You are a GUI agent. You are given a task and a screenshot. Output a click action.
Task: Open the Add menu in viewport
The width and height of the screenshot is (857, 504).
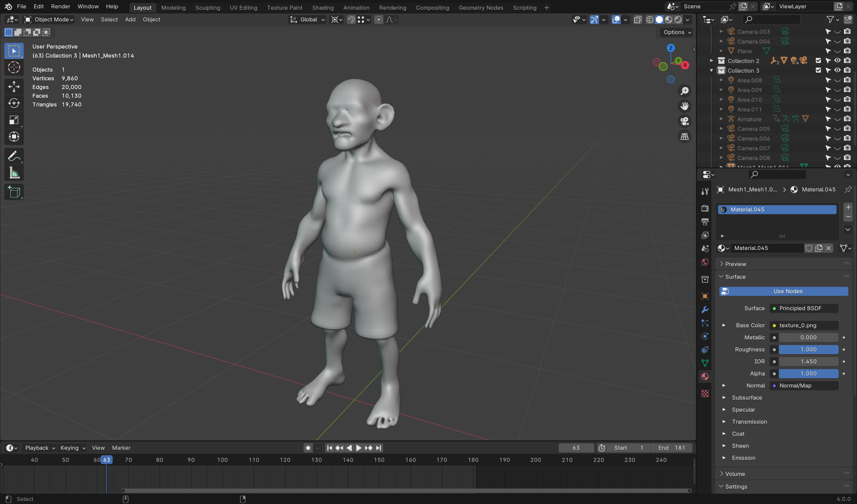point(130,19)
